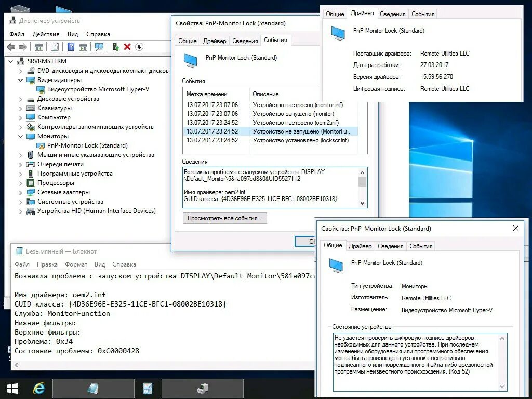Click Просмотреть все события button

pos(224,218)
